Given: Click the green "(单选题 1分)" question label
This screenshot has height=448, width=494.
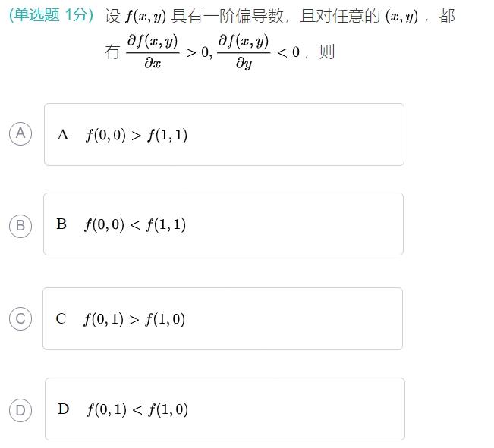Looking at the screenshot, I should (52, 16).
